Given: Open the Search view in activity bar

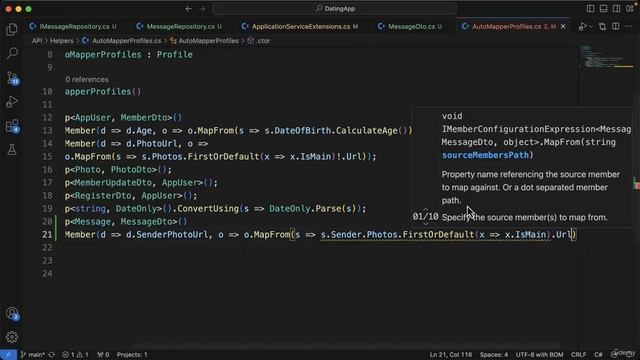Looking at the screenshot, I should point(12,53).
